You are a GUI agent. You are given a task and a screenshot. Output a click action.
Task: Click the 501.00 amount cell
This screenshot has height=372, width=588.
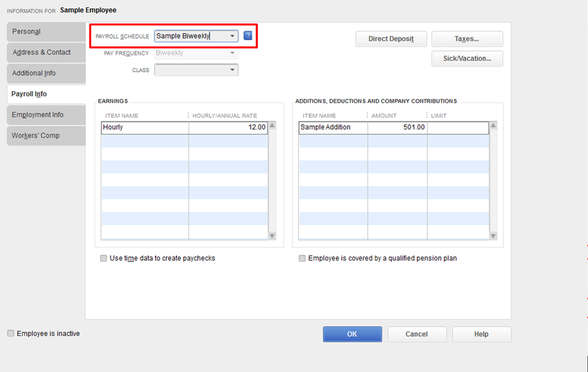pyautogui.click(x=397, y=128)
